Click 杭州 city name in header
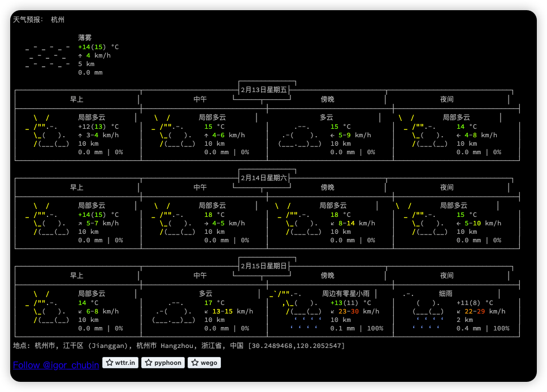This screenshot has height=392, width=547. [58, 19]
